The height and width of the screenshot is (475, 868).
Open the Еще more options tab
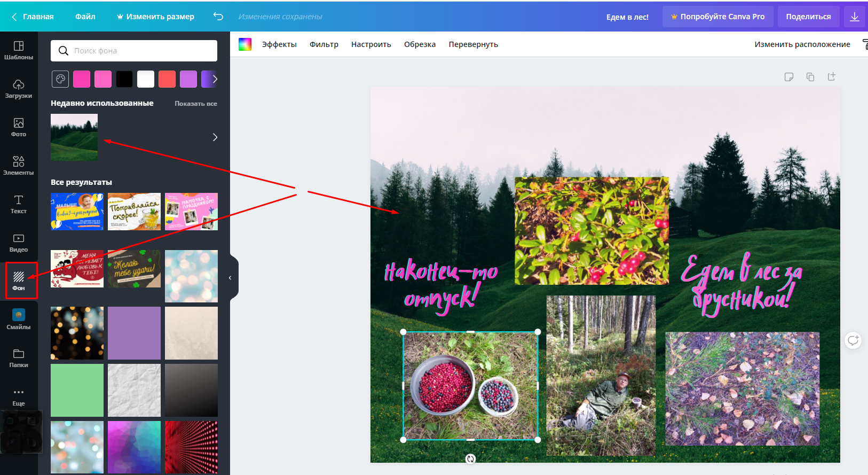[19, 397]
